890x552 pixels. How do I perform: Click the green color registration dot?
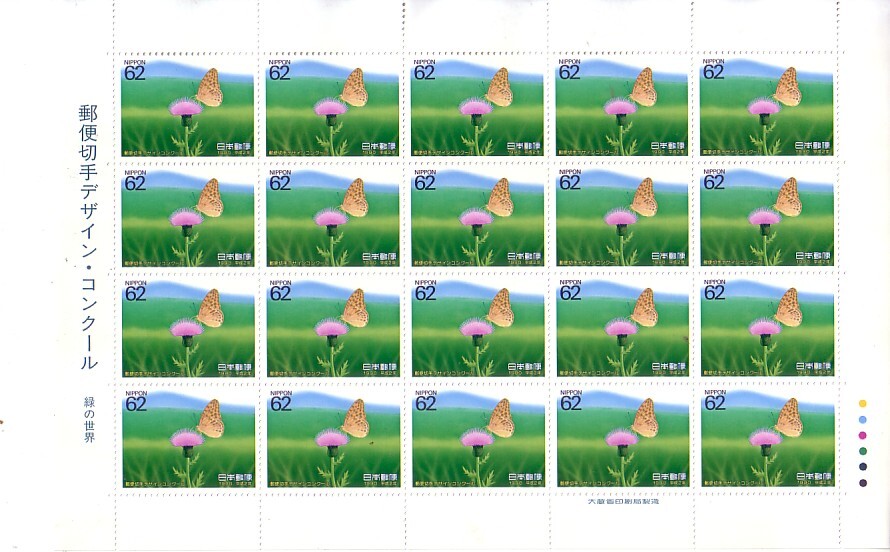pos(863,452)
